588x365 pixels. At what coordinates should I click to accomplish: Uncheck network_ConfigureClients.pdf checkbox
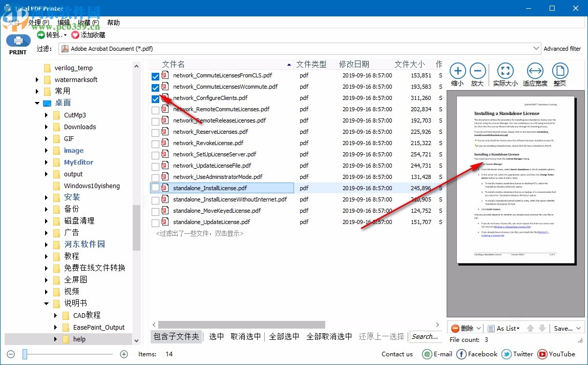click(x=155, y=99)
